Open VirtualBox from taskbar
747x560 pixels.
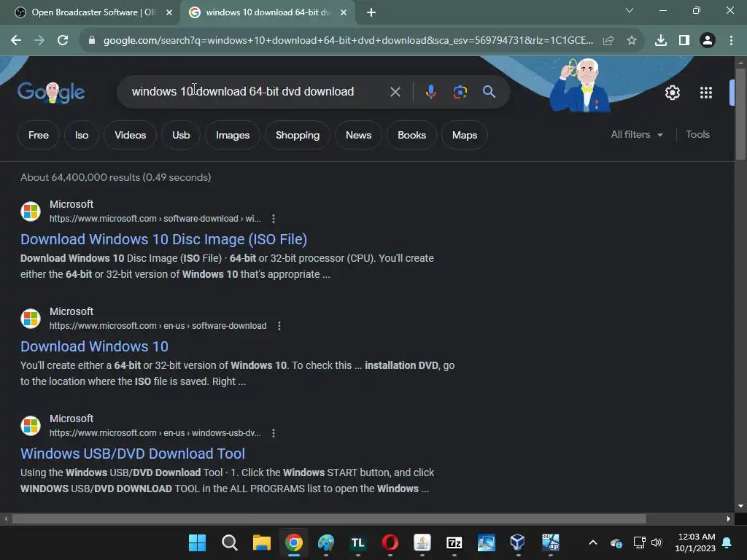coord(517,542)
